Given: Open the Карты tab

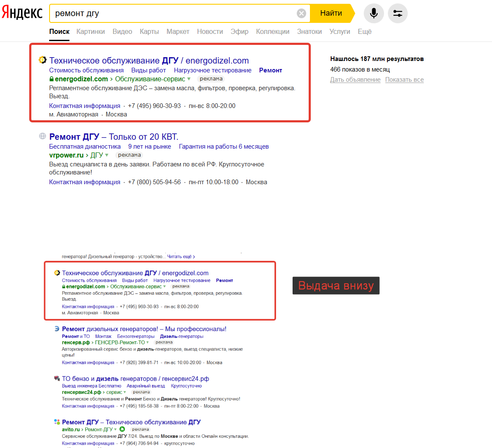Looking at the screenshot, I should pyautogui.click(x=149, y=31).
